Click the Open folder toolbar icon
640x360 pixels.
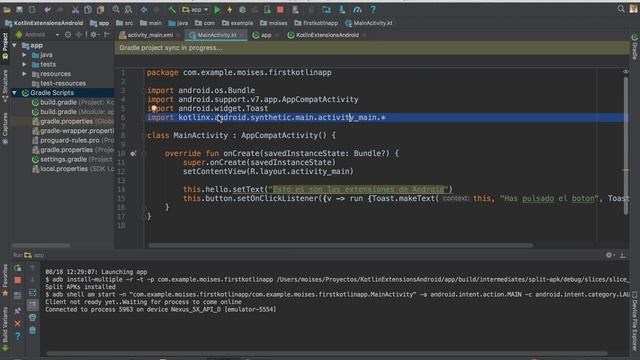coord(7,9)
